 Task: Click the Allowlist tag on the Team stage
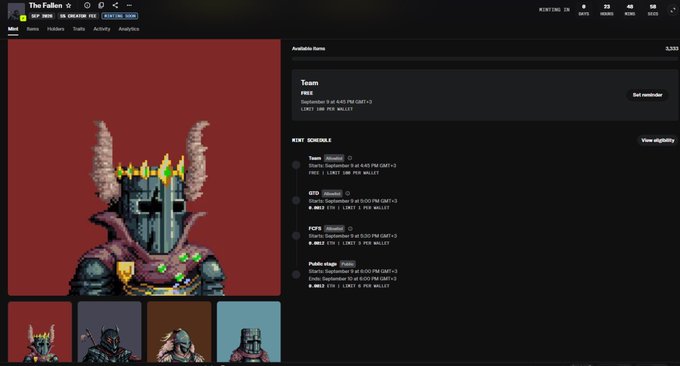[334, 158]
